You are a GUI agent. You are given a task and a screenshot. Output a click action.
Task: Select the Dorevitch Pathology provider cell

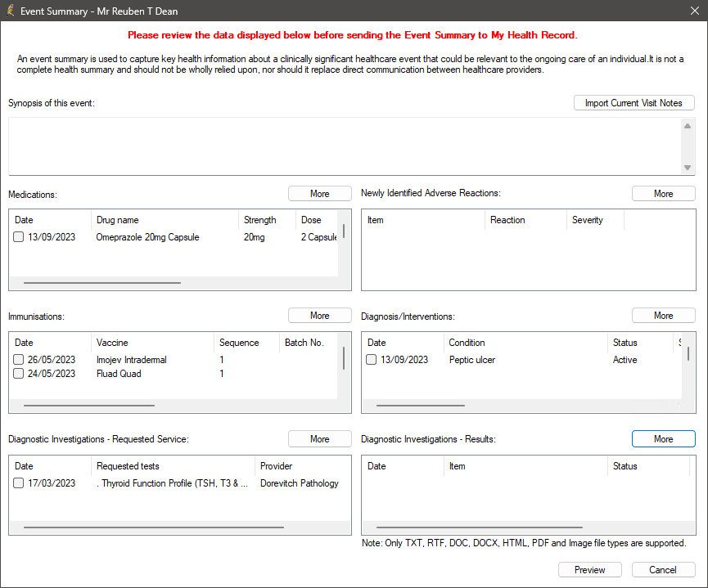tap(300, 483)
